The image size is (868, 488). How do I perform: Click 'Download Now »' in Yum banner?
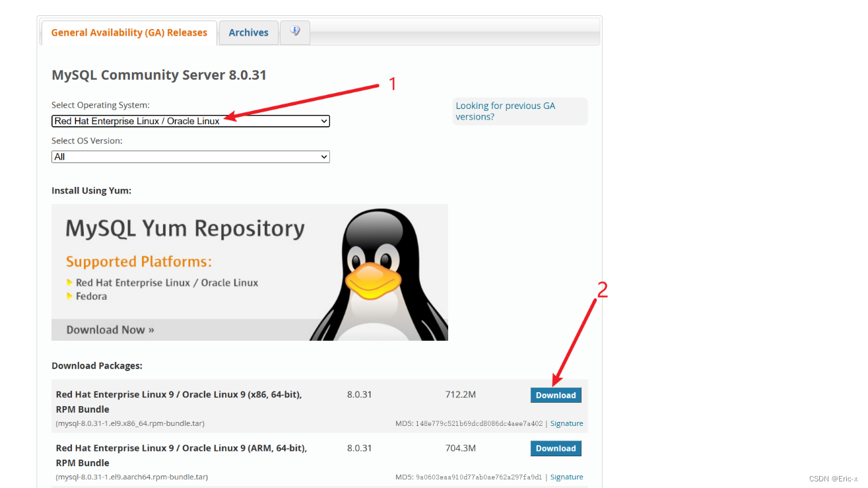click(x=110, y=330)
